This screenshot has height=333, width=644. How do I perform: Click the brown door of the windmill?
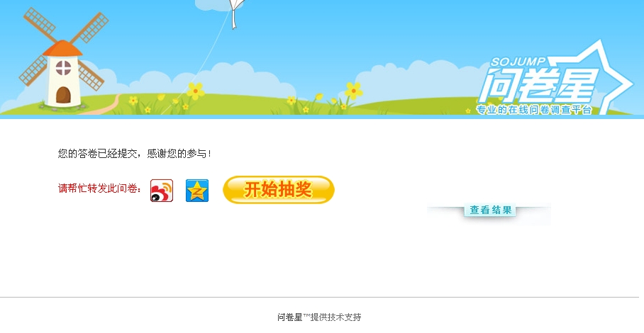[63, 95]
